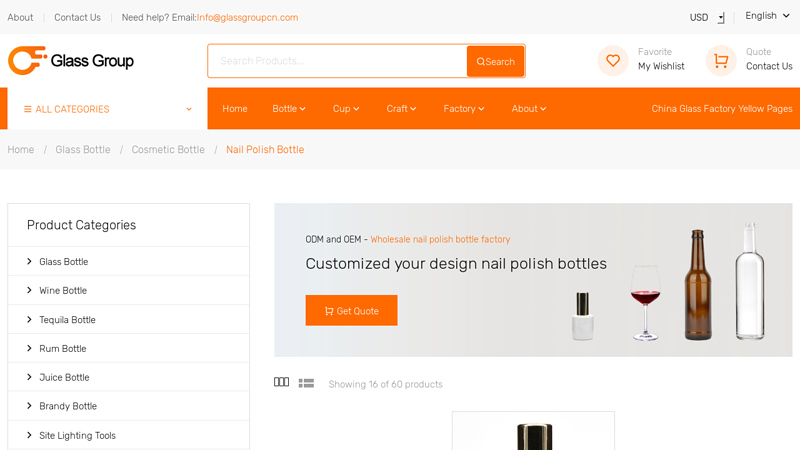Open the Factory menu
Viewport: 800px width, 450px height.
click(464, 109)
